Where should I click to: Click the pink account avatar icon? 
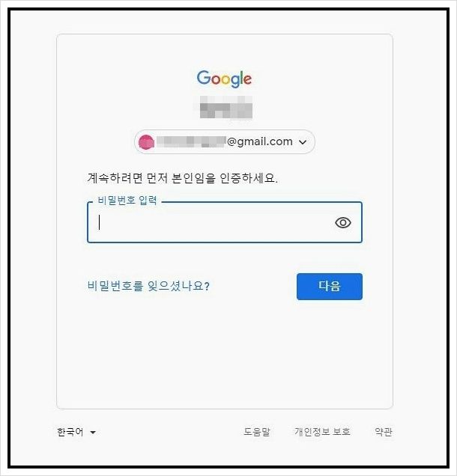[x=146, y=142]
